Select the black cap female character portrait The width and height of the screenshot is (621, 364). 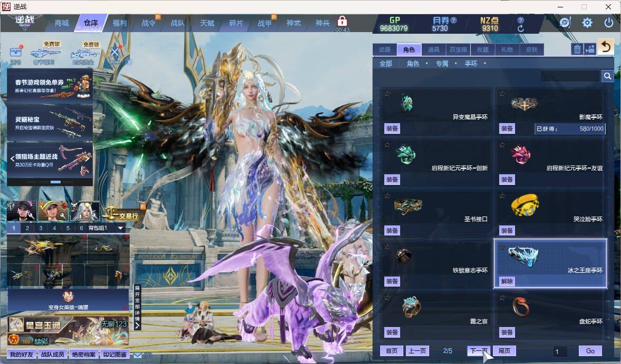pos(22,211)
